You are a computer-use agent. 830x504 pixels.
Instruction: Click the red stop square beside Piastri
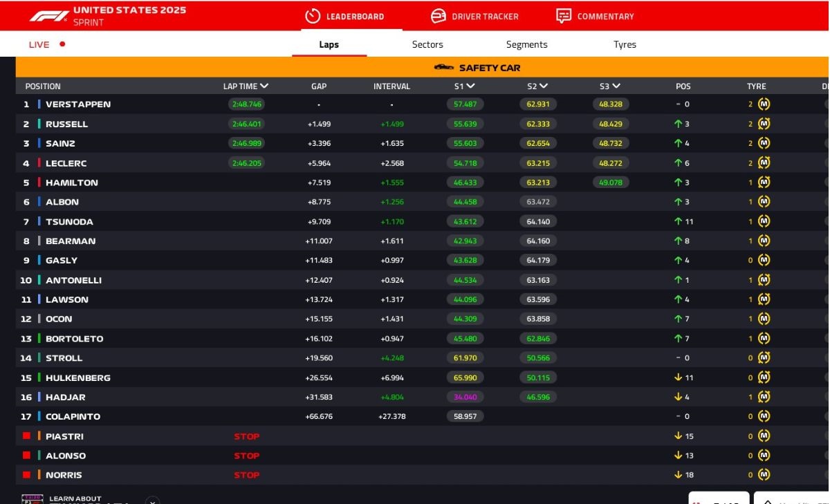pos(26,436)
